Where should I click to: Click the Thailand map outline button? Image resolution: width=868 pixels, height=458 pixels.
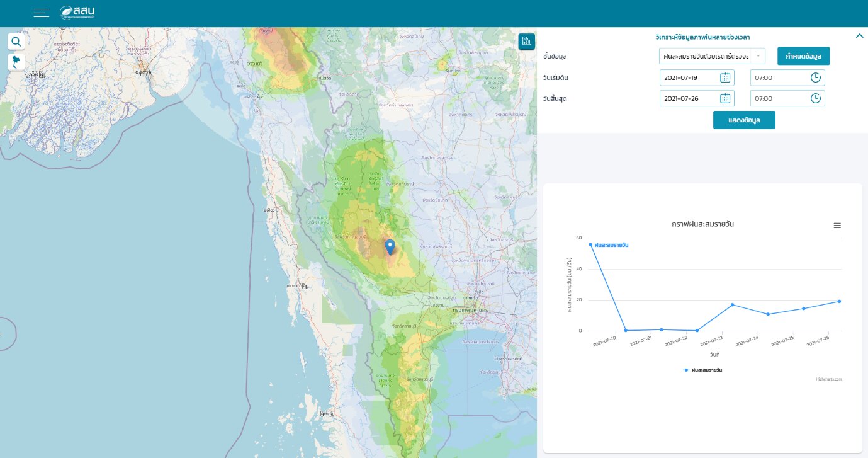tap(16, 62)
